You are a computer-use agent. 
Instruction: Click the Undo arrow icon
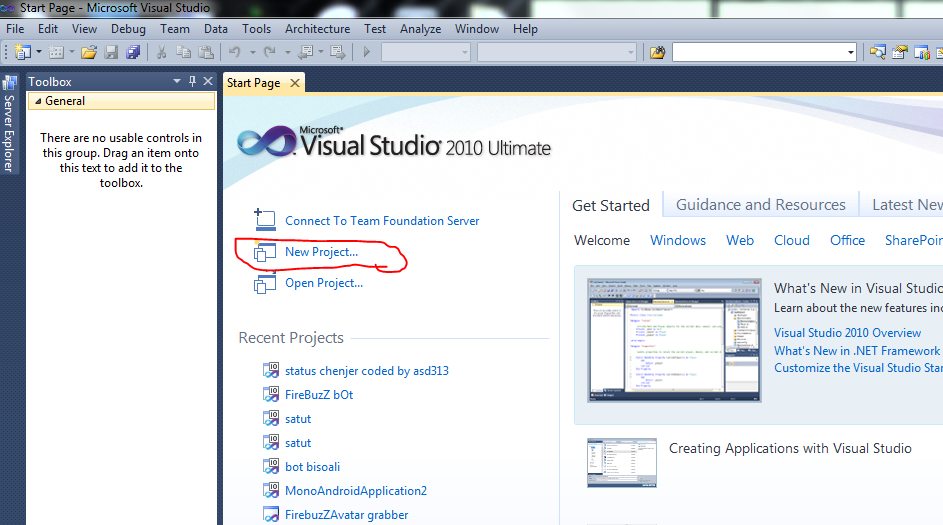coord(235,52)
